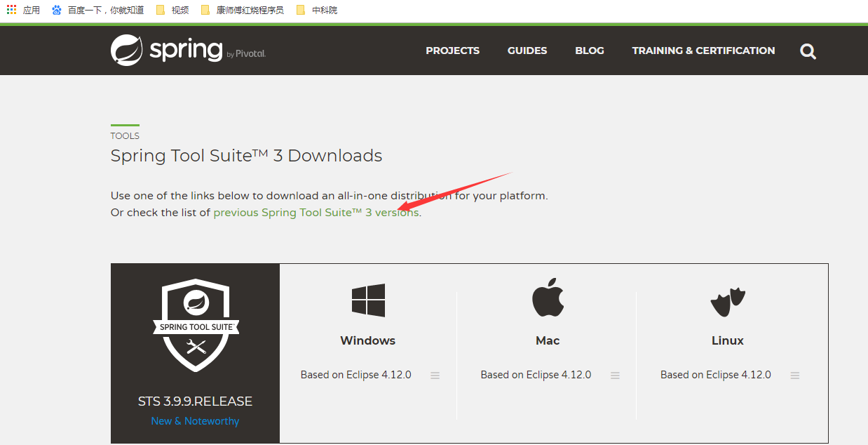The image size is (868, 445).
Task: Expand the Linux download options menu
Action: coord(795,376)
